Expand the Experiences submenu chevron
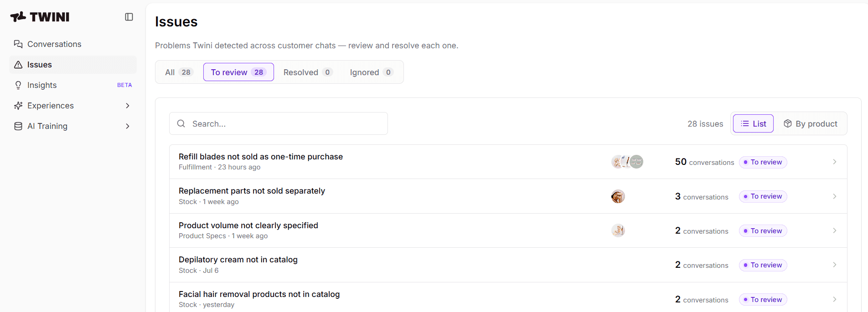 [x=128, y=106]
